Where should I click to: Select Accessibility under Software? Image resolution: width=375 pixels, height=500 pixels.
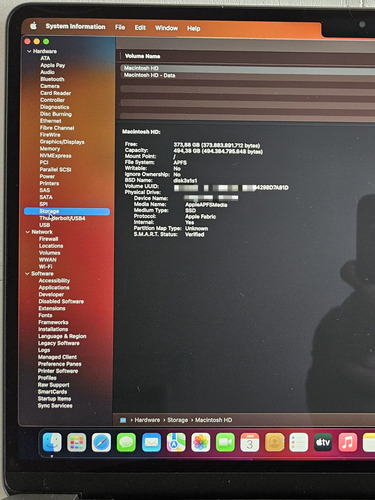54,281
